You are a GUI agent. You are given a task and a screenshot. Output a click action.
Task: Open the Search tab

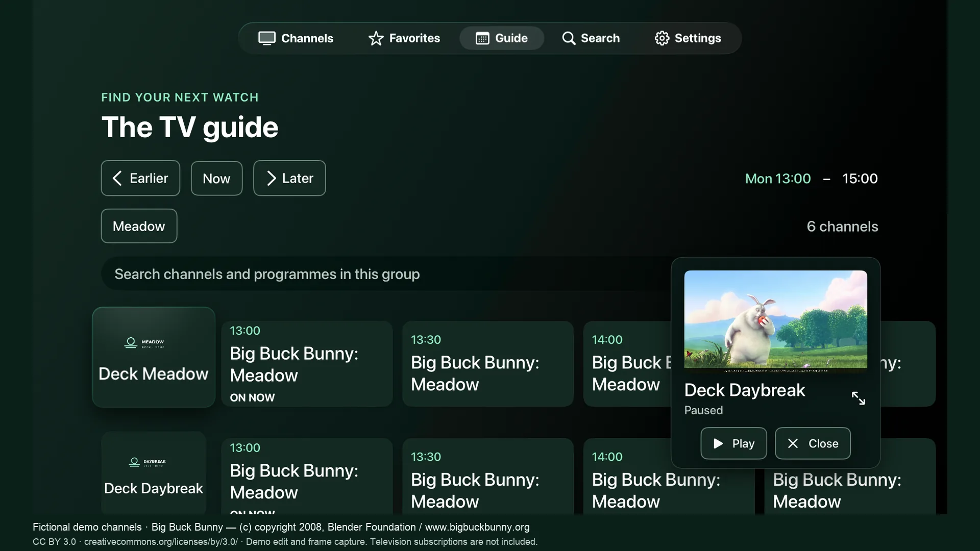pos(591,38)
